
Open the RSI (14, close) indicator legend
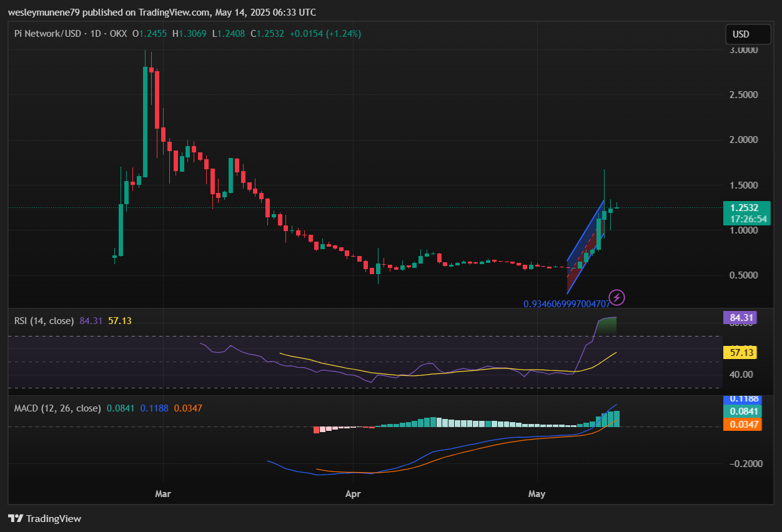point(44,321)
